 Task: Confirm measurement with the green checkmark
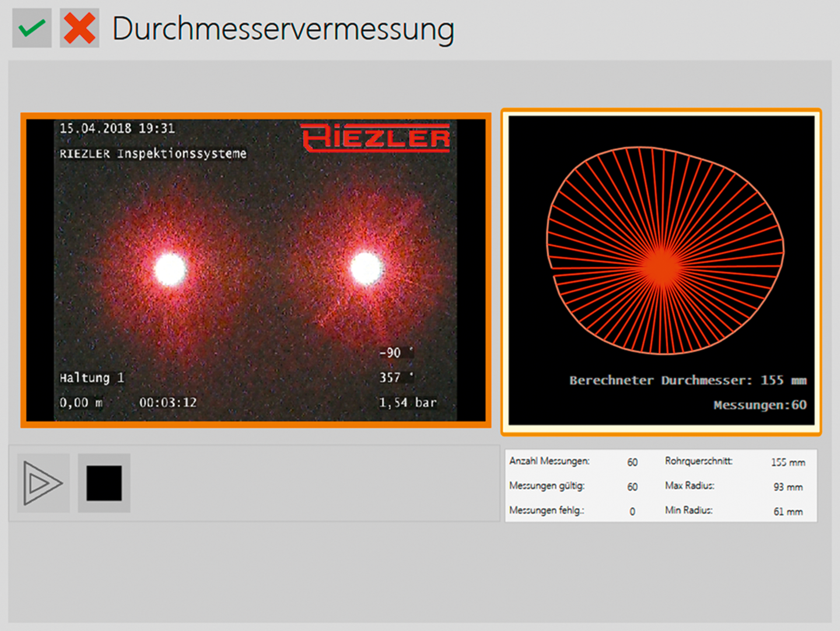pyautogui.click(x=32, y=28)
